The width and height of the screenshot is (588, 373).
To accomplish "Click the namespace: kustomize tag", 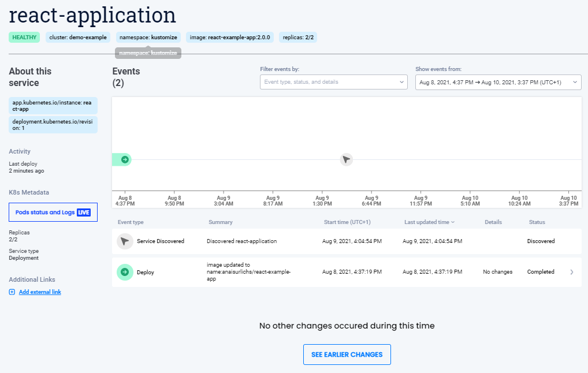I will tap(148, 38).
